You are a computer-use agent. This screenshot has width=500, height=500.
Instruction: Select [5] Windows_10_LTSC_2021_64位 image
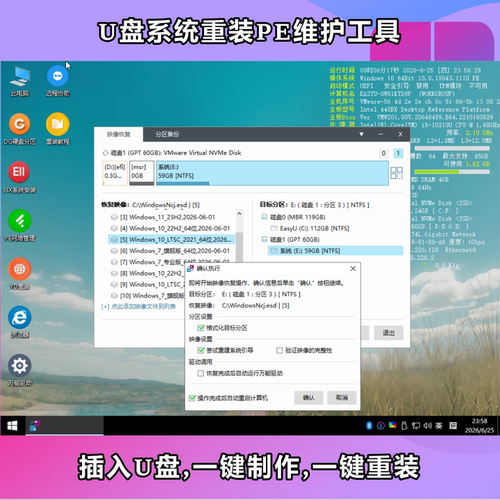(x=172, y=240)
